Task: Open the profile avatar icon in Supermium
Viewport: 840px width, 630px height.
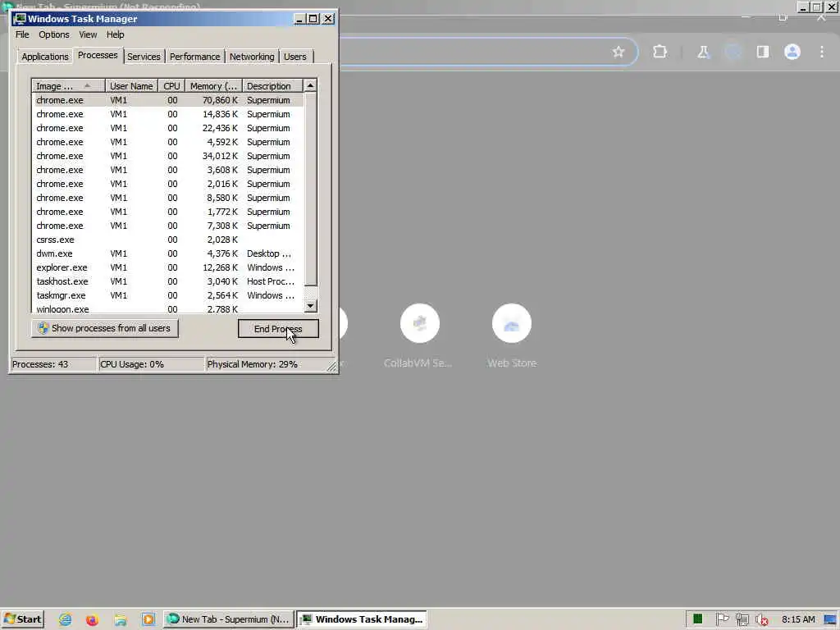Action: [x=792, y=52]
